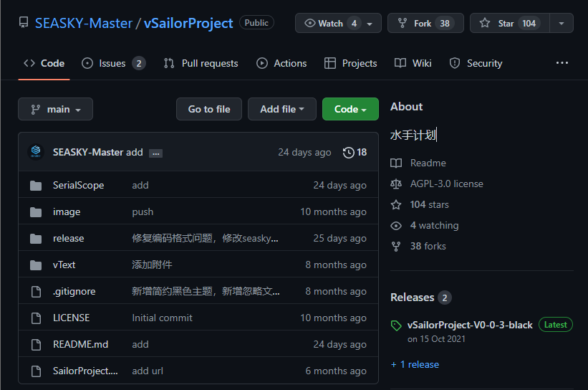Click the Go to file button
Viewport: 588px width, 390px height.
(209, 109)
